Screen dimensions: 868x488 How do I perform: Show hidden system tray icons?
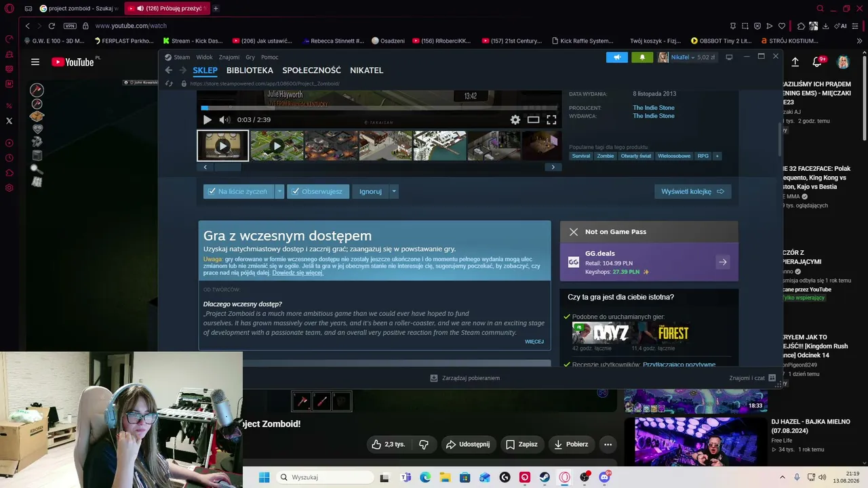pos(782,477)
